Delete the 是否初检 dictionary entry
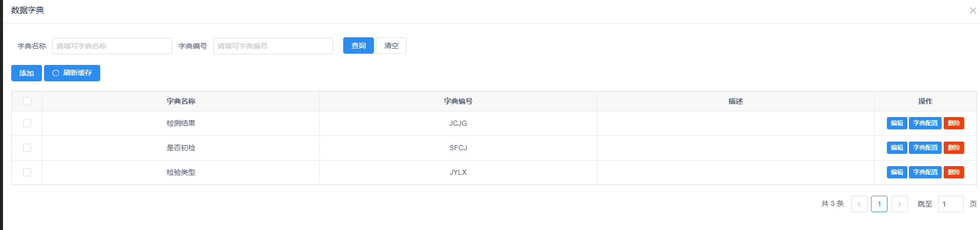The height and width of the screenshot is (230, 980). pyautogui.click(x=953, y=148)
